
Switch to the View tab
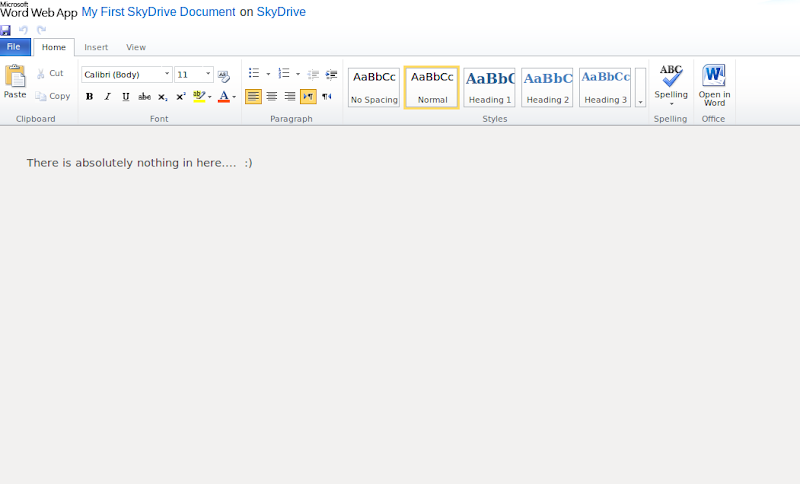136,47
